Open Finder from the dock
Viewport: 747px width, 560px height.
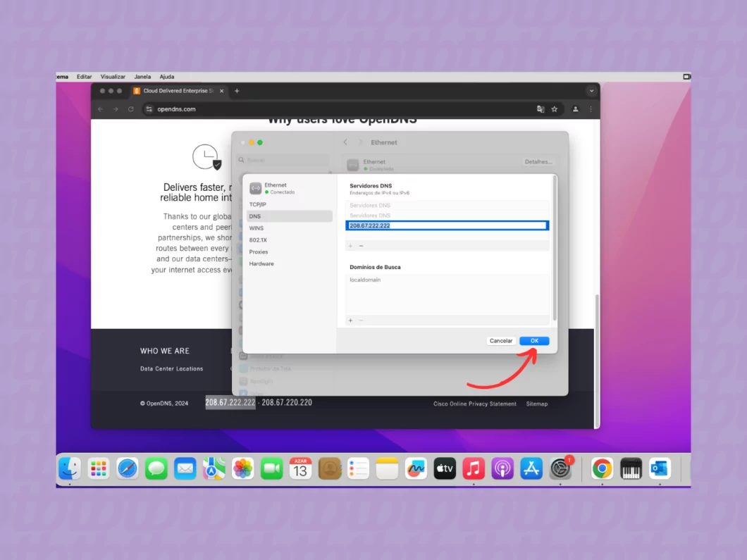coord(70,468)
